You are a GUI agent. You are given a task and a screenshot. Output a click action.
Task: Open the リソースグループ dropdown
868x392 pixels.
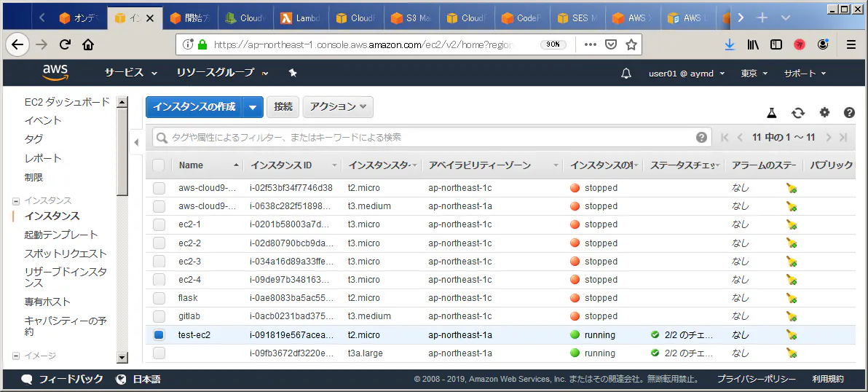[222, 73]
